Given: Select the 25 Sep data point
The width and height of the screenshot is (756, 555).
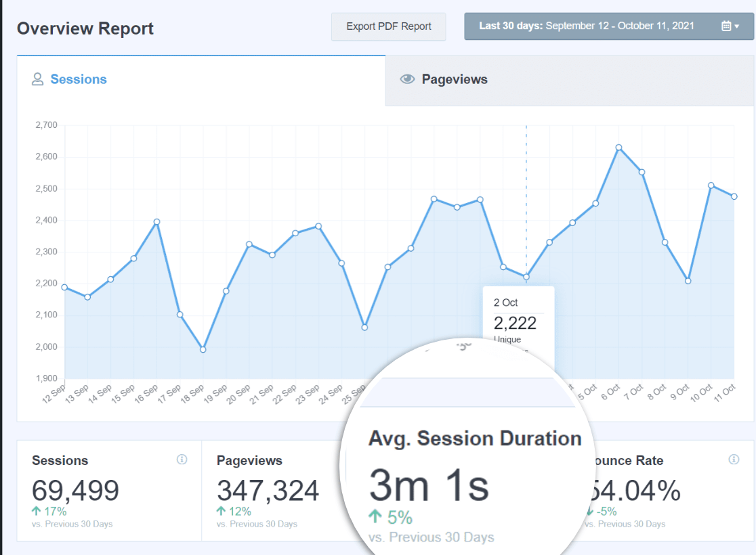Looking at the screenshot, I should click(x=365, y=328).
